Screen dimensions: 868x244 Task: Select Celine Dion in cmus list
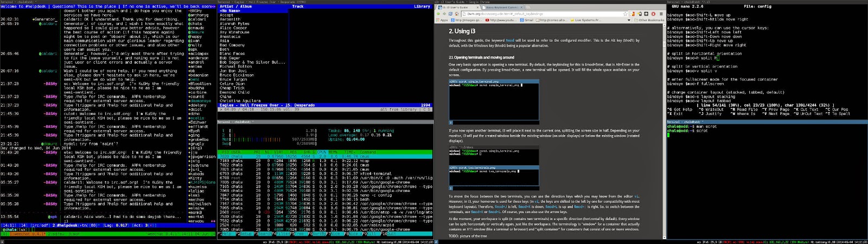[x=232, y=84]
